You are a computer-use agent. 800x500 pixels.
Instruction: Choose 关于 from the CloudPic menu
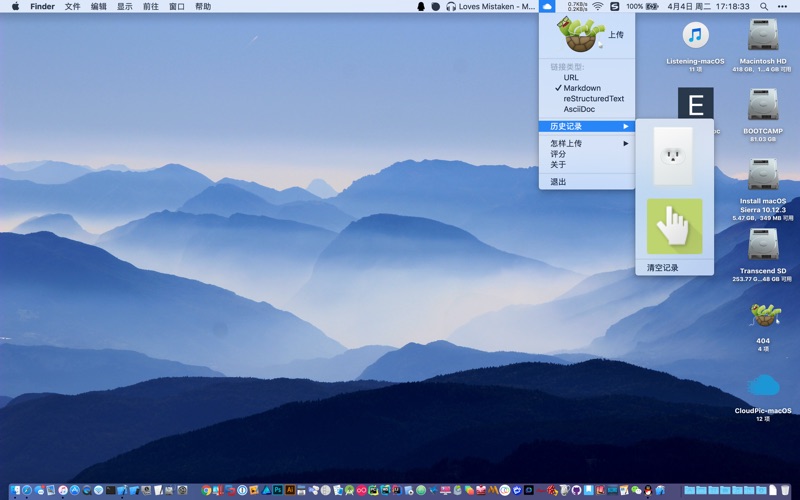558,164
